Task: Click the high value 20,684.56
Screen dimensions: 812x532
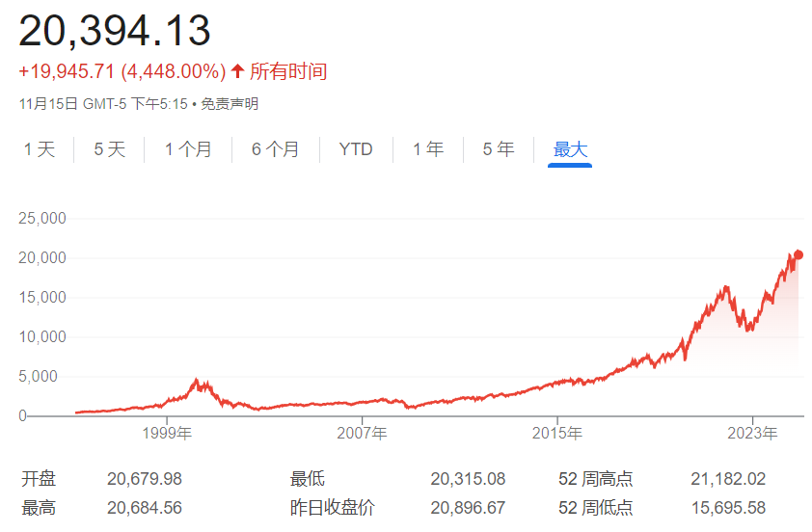Action: click(x=145, y=508)
